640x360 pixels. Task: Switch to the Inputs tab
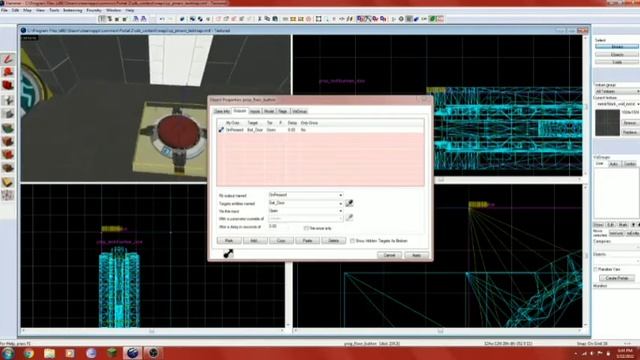255,111
